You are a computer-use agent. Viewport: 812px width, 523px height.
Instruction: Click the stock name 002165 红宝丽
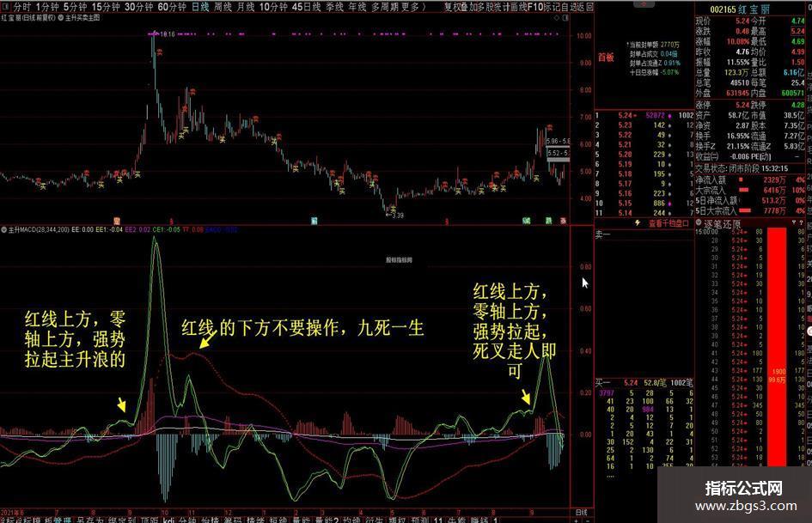point(740,9)
